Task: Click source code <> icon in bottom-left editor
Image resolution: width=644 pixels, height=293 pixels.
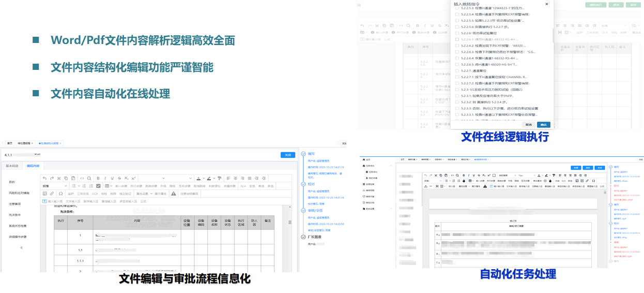Action: point(82,179)
